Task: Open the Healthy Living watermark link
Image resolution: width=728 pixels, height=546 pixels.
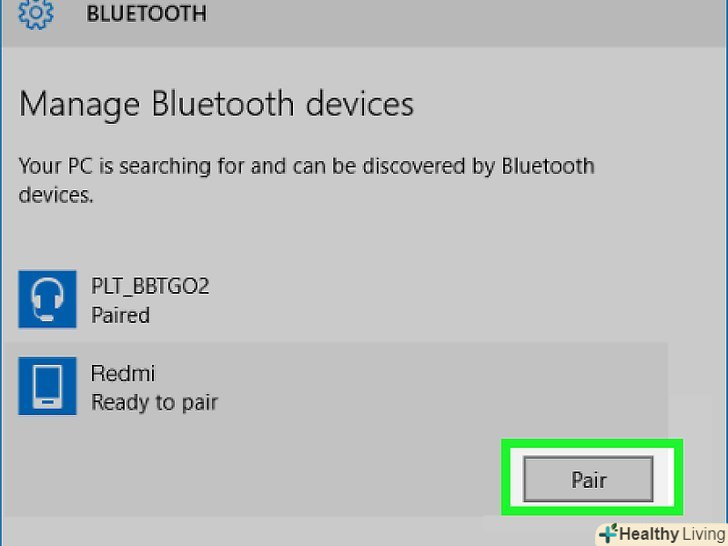Action: click(660, 534)
